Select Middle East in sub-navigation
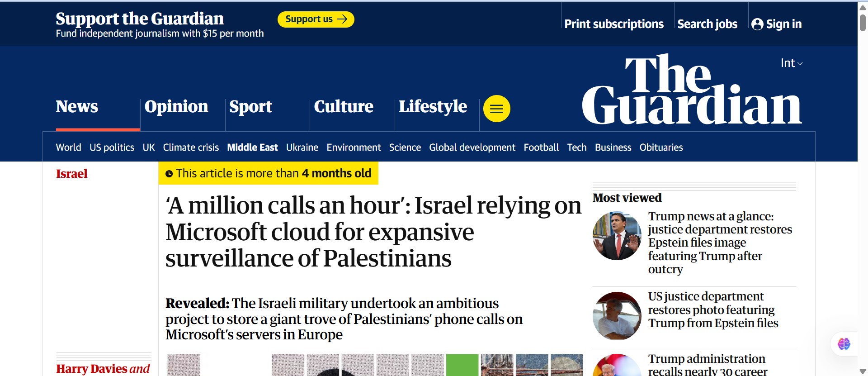The image size is (868, 376). click(252, 148)
